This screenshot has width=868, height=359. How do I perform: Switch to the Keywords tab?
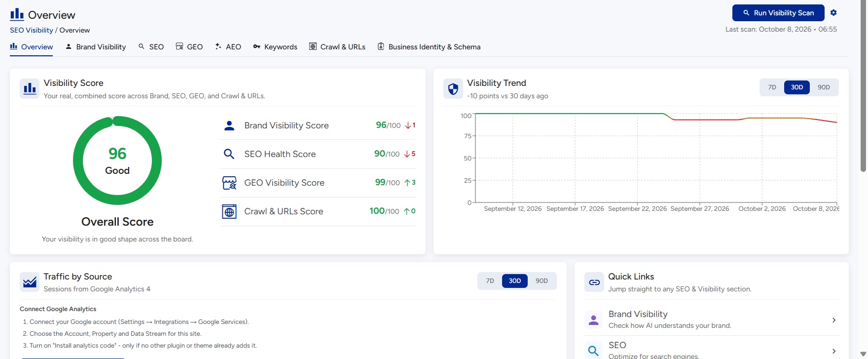coord(275,47)
